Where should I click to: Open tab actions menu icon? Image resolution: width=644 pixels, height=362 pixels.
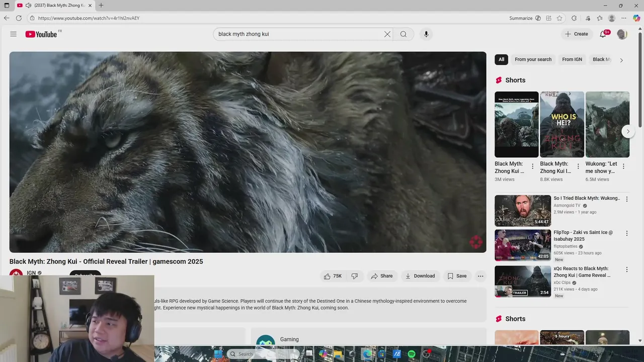pos(7,6)
